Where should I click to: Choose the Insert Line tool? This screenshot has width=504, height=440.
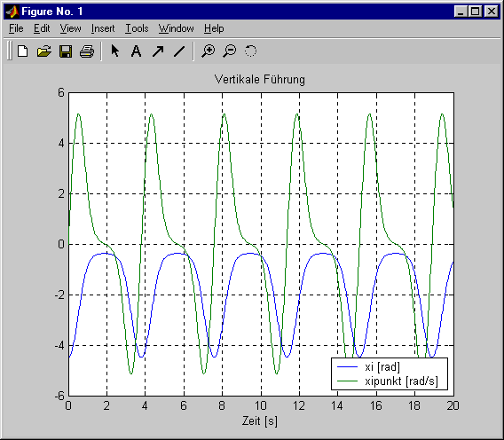tap(179, 51)
